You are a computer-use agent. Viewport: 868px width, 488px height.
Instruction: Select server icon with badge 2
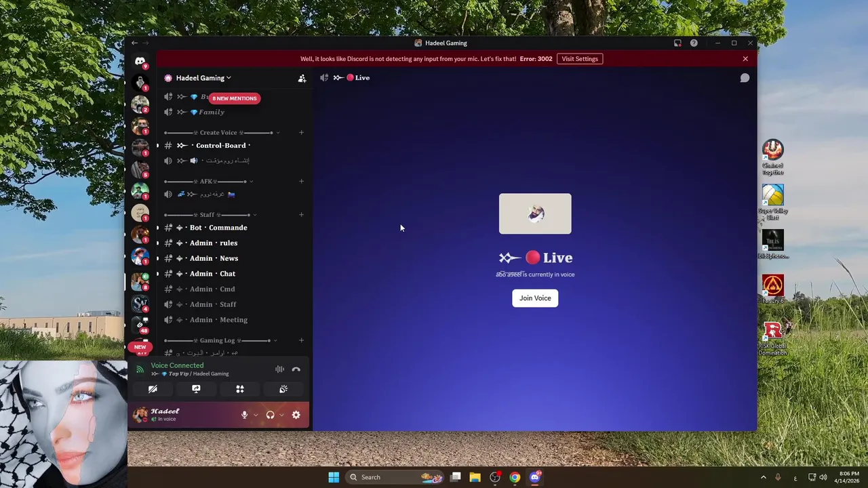click(x=140, y=104)
